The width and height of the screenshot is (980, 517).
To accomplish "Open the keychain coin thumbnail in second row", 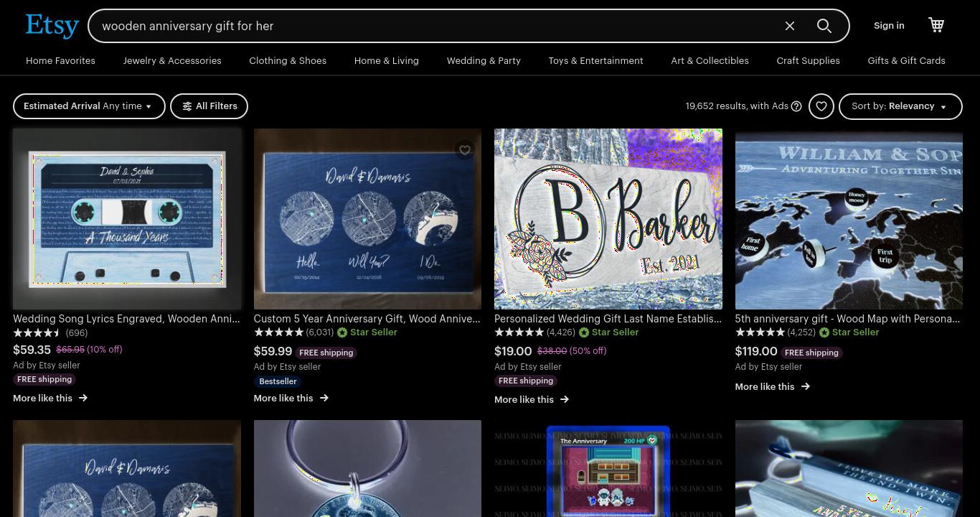I will (x=367, y=469).
